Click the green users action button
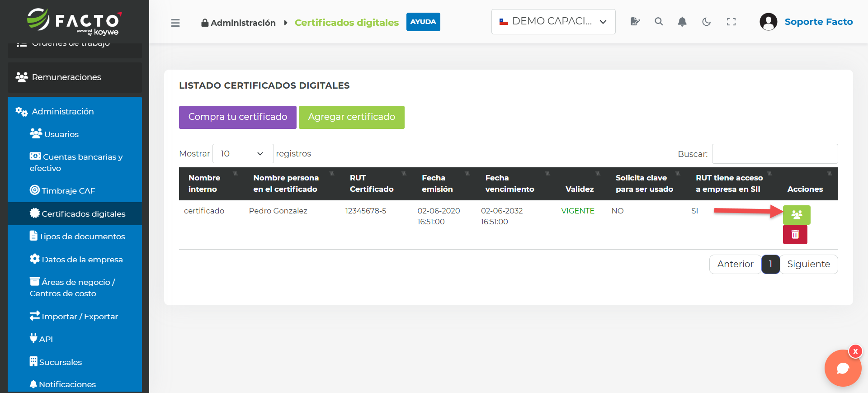The width and height of the screenshot is (868, 393). click(x=797, y=215)
